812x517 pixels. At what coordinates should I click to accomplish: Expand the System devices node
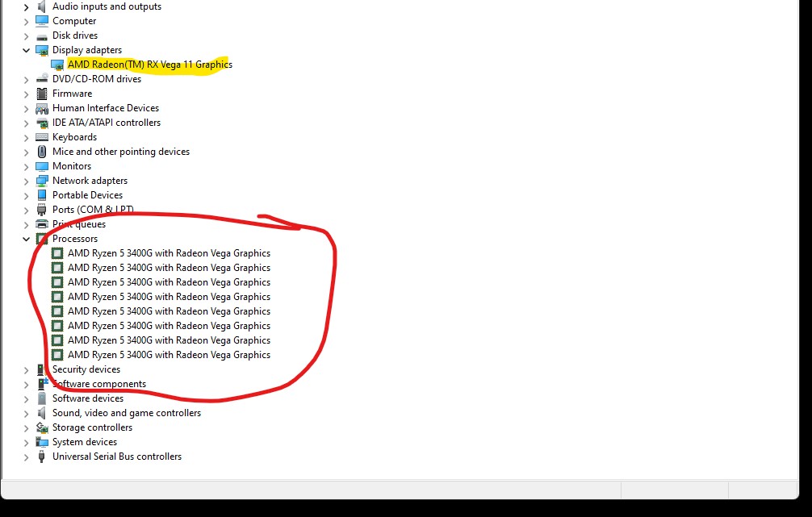click(x=27, y=442)
